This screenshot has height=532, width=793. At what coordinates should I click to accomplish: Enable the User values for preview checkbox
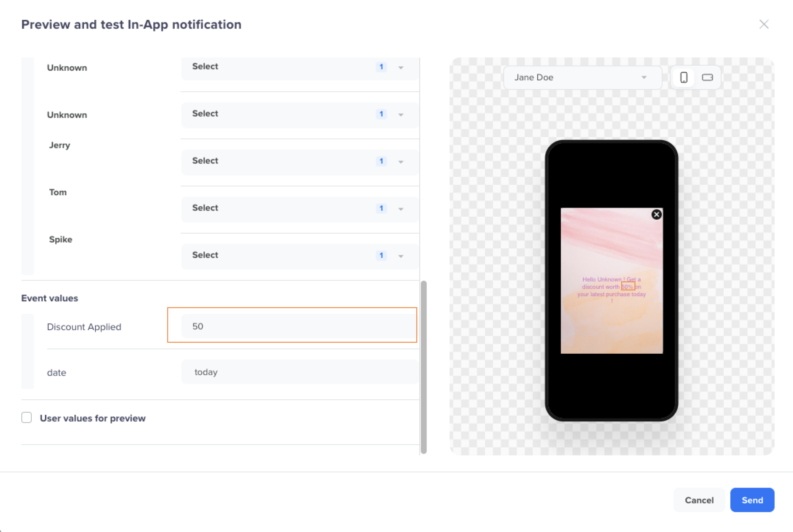(27, 418)
